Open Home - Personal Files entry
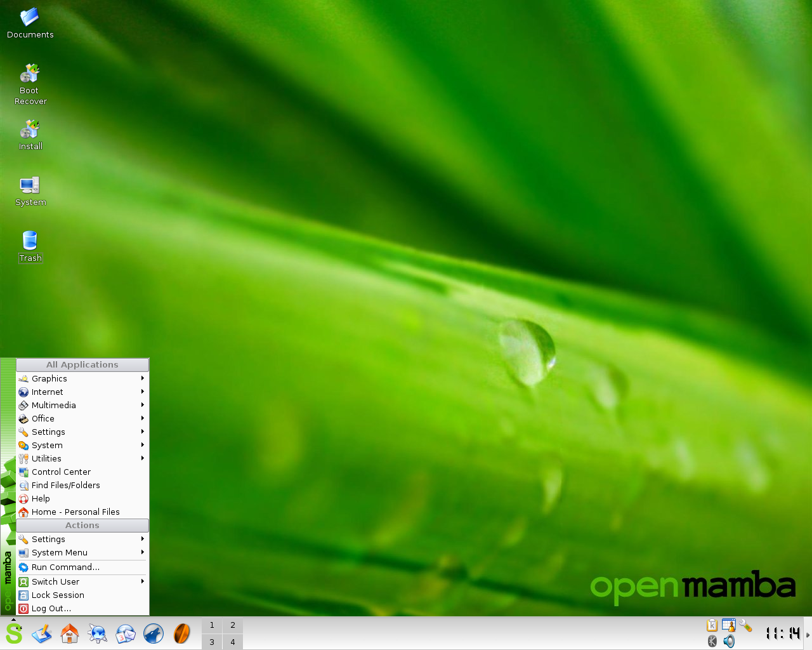 pyautogui.click(x=82, y=512)
